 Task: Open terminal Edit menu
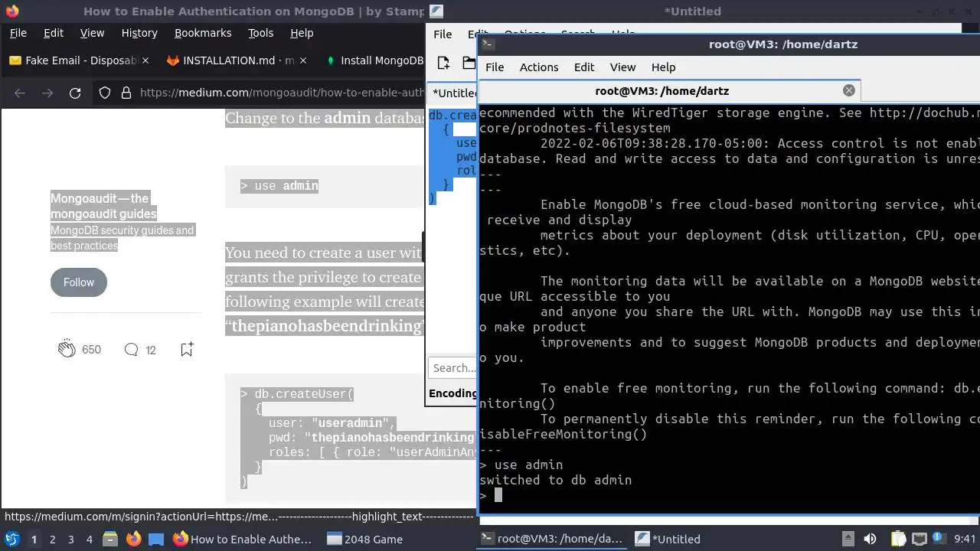[584, 67]
